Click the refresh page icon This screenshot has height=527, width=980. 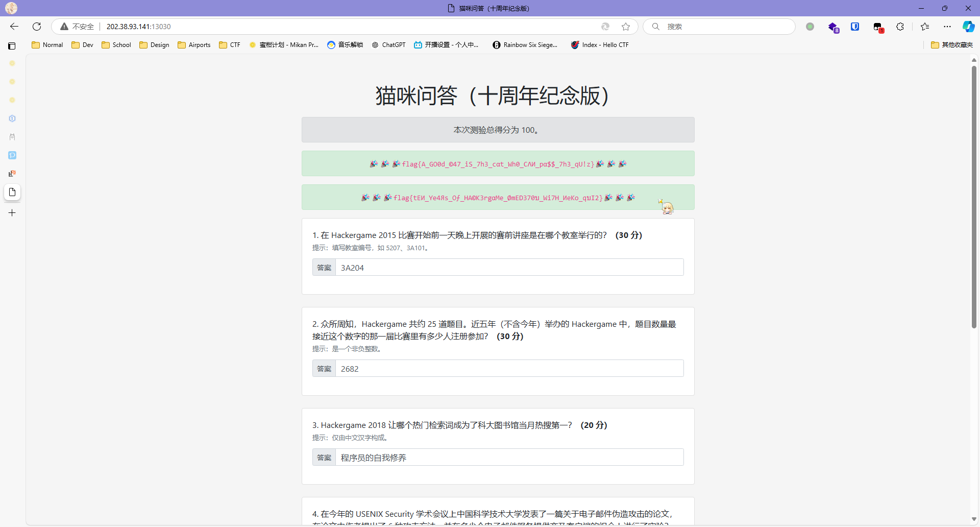pyautogui.click(x=37, y=27)
